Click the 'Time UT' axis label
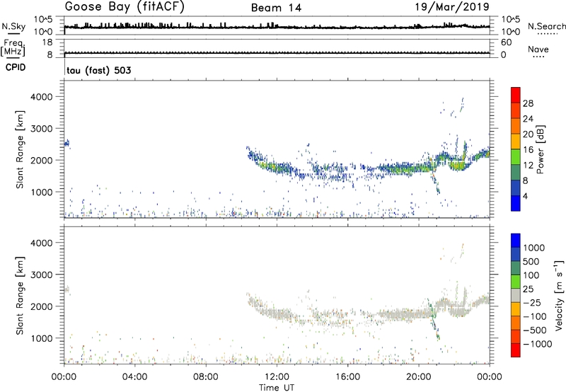This screenshot has width=566, height=392. click(x=277, y=388)
